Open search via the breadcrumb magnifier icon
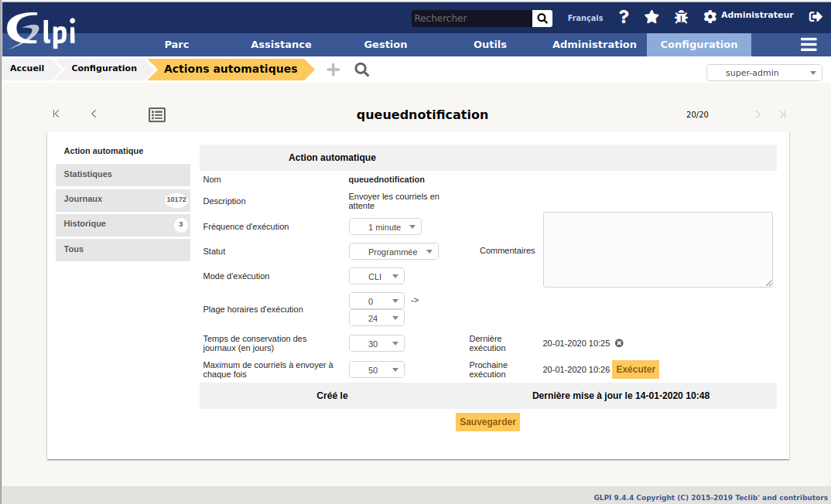 (x=361, y=69)
